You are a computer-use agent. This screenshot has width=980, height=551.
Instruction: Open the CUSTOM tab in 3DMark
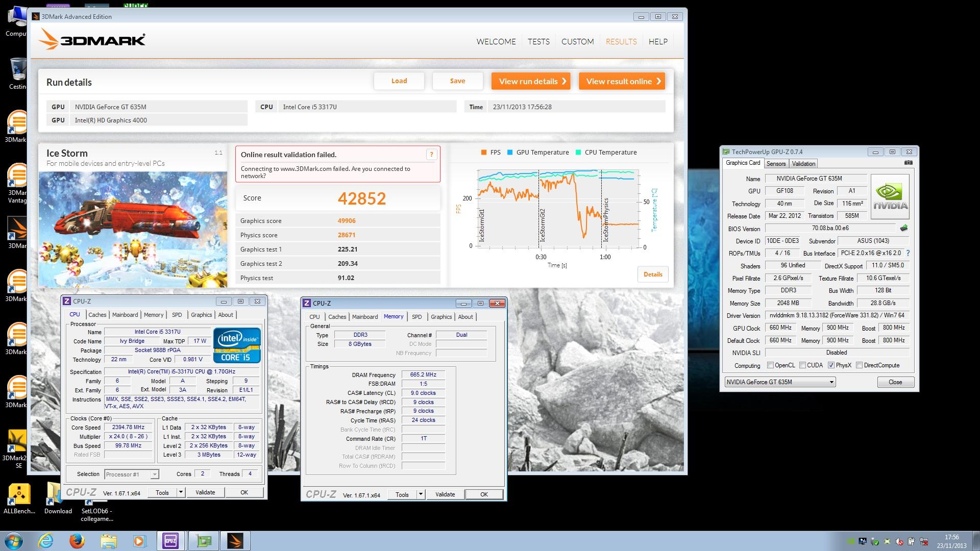(577, 42)
